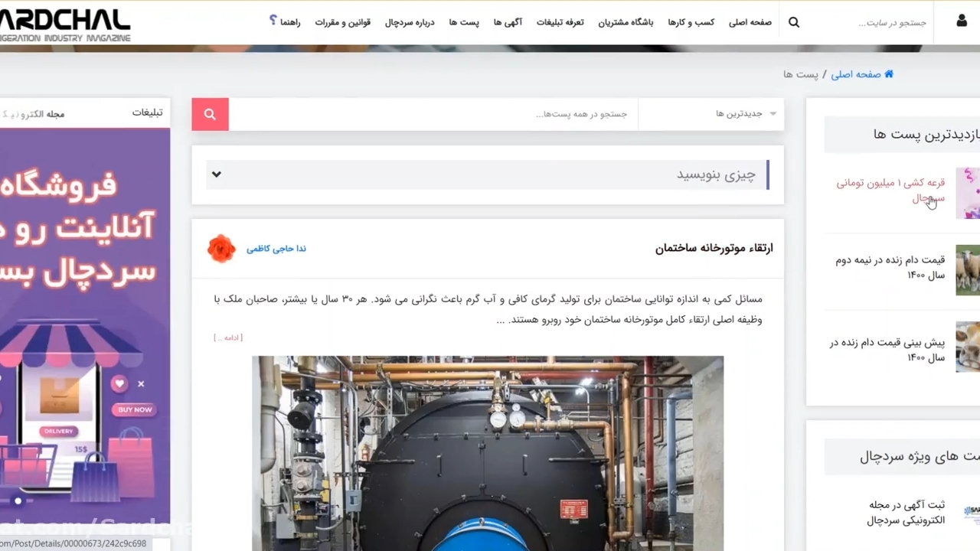
Task: Click the boiler room post image
Action: [488, 453]
